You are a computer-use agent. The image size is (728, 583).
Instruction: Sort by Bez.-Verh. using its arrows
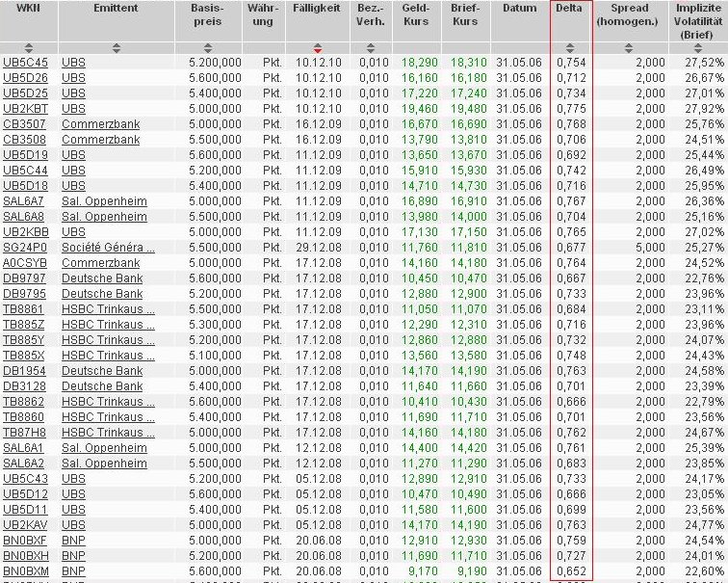371,47
